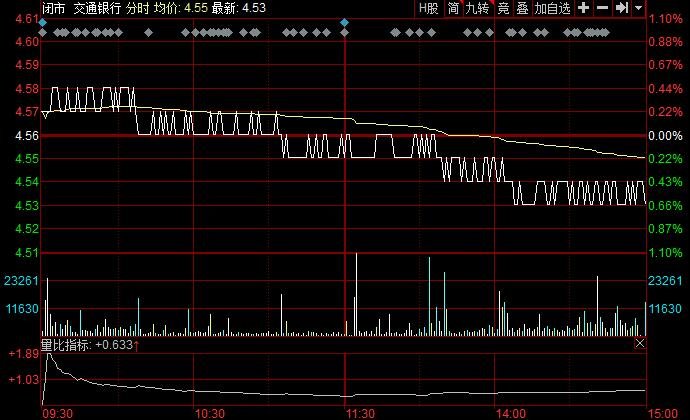Click the 0.88% percent label
690x420 pixels.
[665, 41]
